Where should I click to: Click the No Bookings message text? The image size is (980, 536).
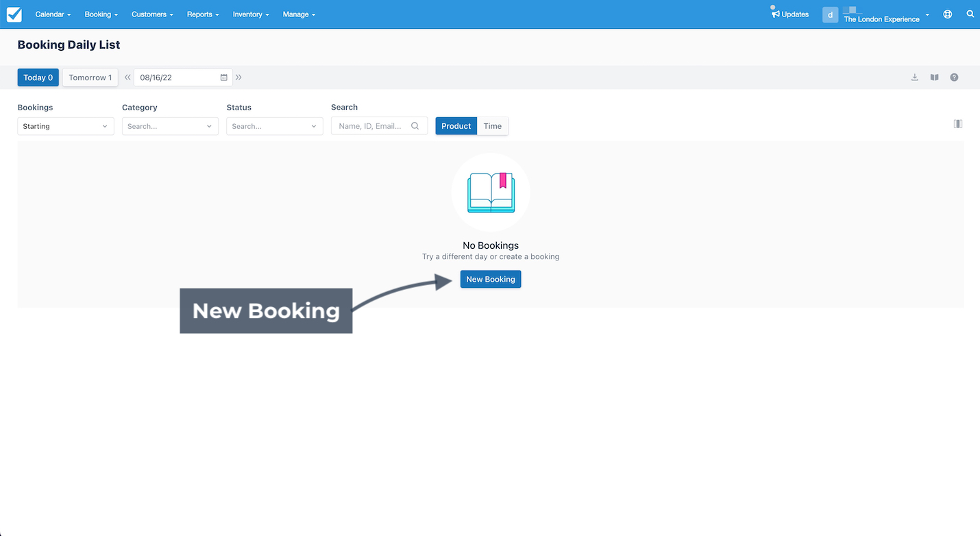[491, 245]
